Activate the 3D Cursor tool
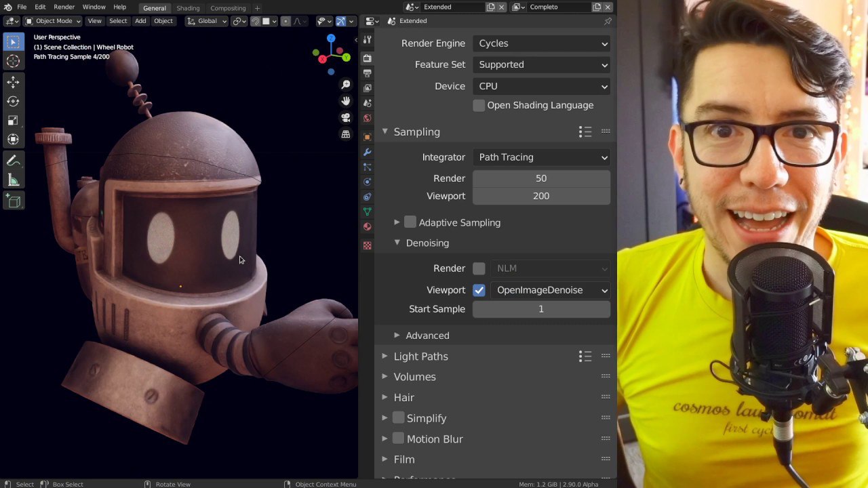868x488 pixels. coord(13,61)
